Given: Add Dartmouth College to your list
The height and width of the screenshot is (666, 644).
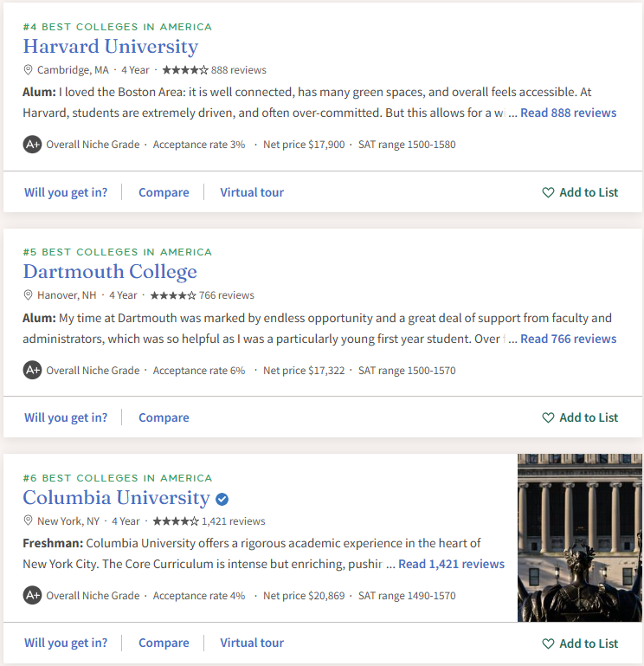Looking at the screenshot, I should tap(580, 417).
